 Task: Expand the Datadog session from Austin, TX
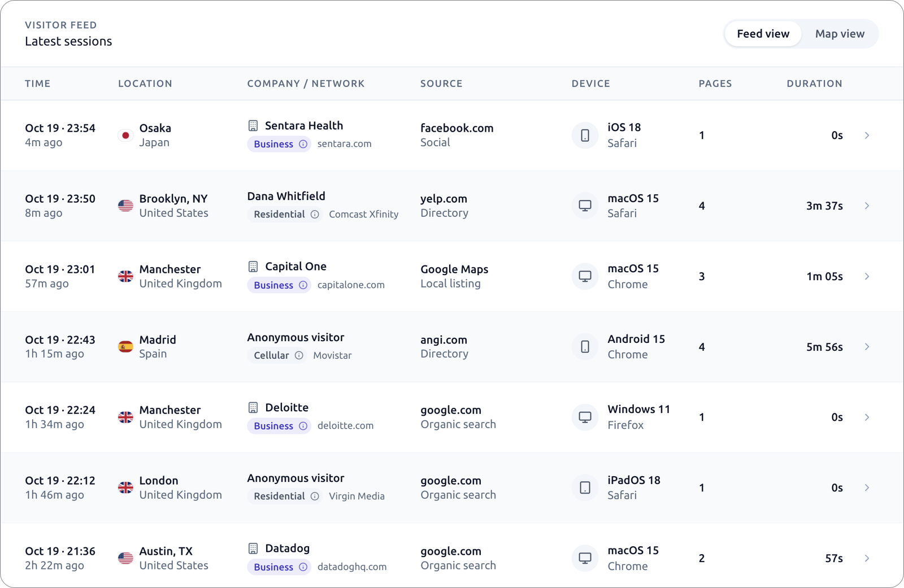867,558
